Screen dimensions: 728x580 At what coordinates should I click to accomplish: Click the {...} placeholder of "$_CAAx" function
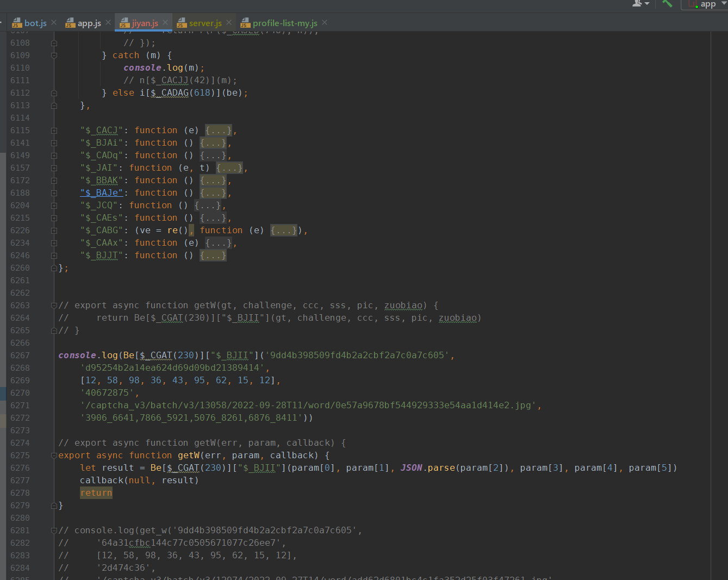[218, 243]
